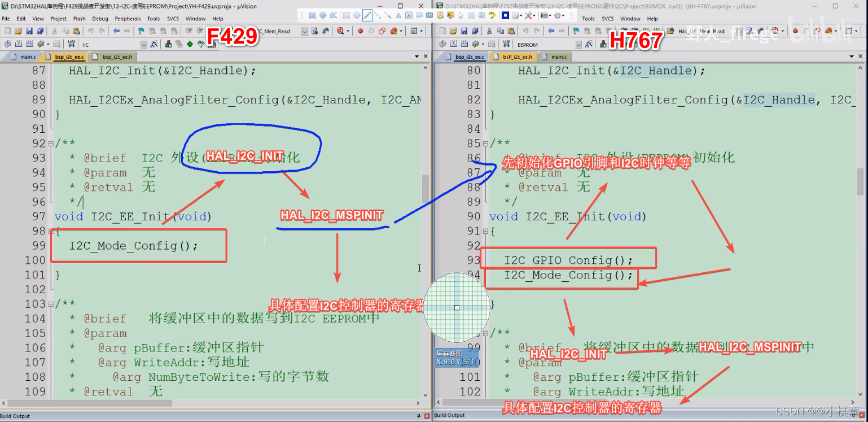Click green diamond run-time environment icon in F429

coord(190,44)
